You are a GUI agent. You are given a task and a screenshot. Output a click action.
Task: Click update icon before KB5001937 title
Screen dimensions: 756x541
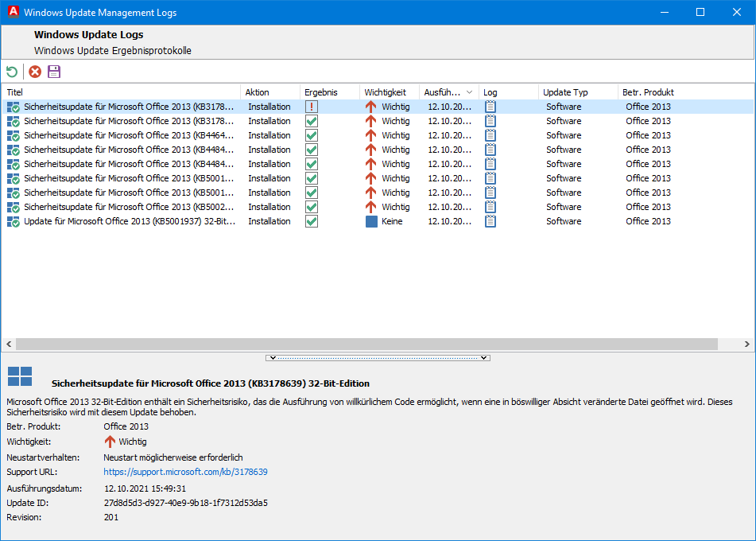click(x=14, y=222)
